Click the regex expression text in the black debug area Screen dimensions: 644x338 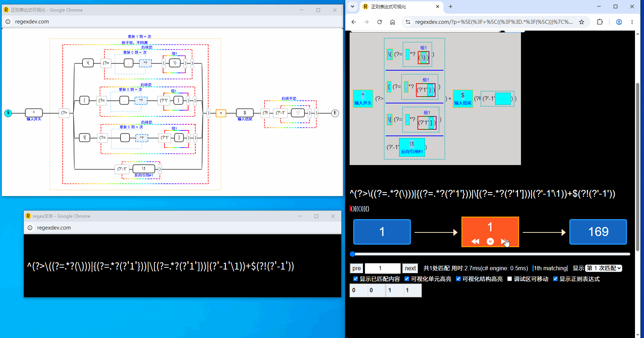pyautogui.click(x=482, y=194)
